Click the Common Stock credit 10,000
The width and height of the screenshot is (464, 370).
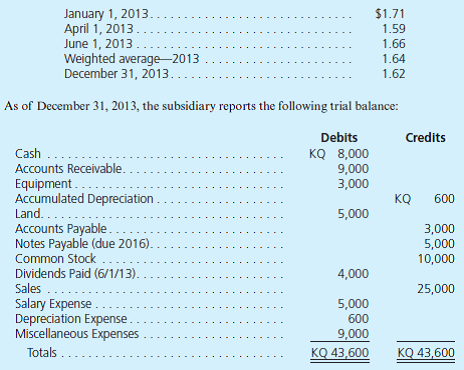436,259
